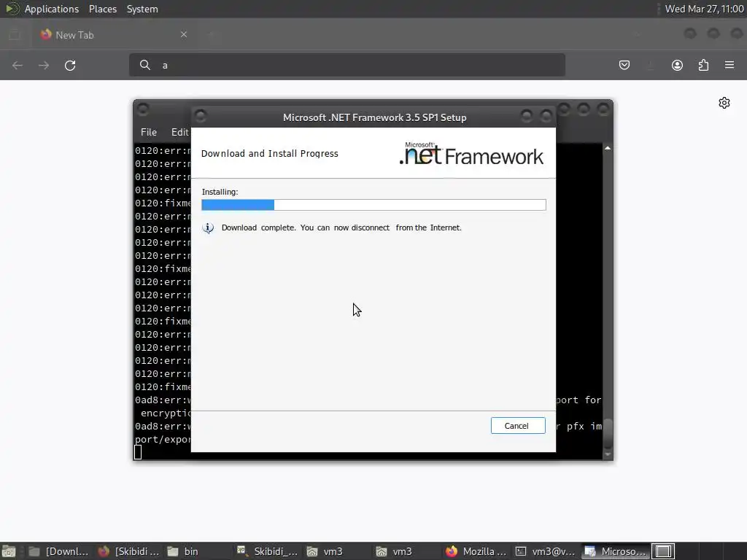Click the workspace switcher in bottom panel
The width and height of the screenshot is (747, 560).
pyautogui.click(x=663, y=551)
